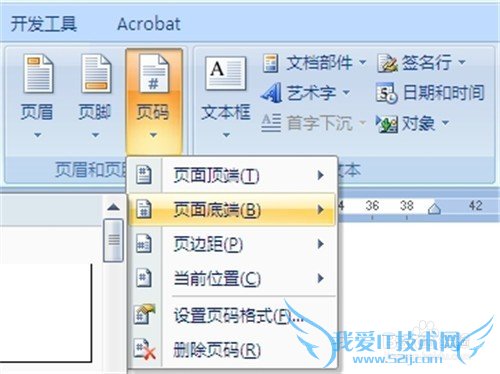500x374 pixels.
Task: Expand submenu arrow of 页边距
Action: tap(321, 244)
